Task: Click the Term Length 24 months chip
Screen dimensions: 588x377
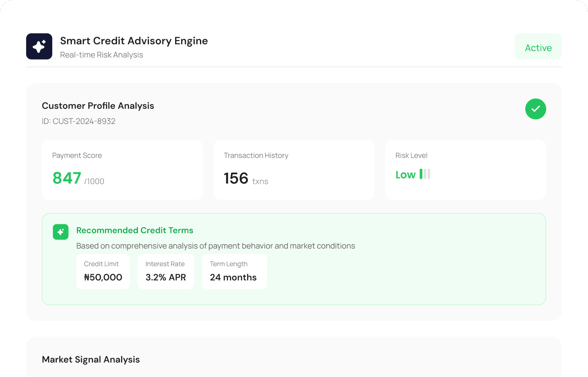Action: click(234, 271)
